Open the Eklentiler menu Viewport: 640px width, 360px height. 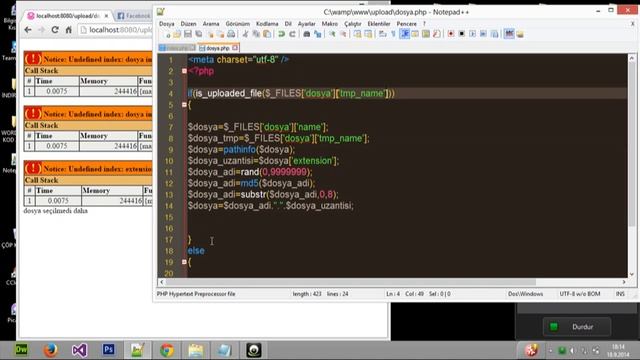click(x=379, y=24)
